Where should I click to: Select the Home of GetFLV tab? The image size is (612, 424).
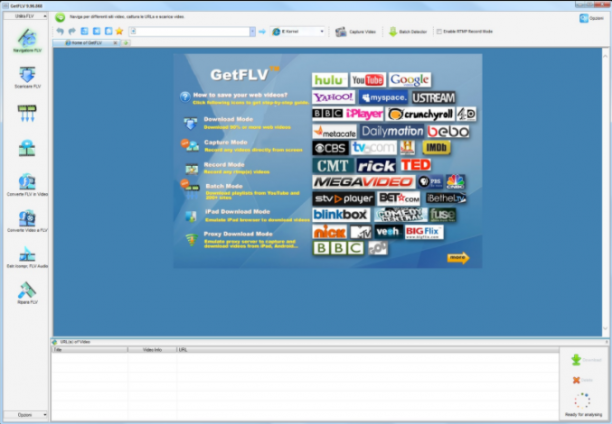point(87,43)
